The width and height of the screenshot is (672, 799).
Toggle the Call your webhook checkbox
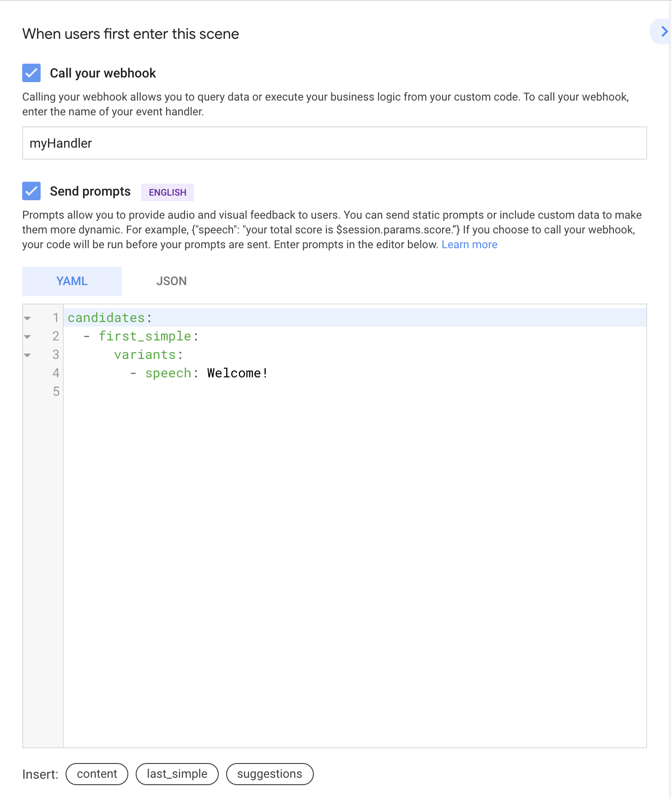[31, 73]
